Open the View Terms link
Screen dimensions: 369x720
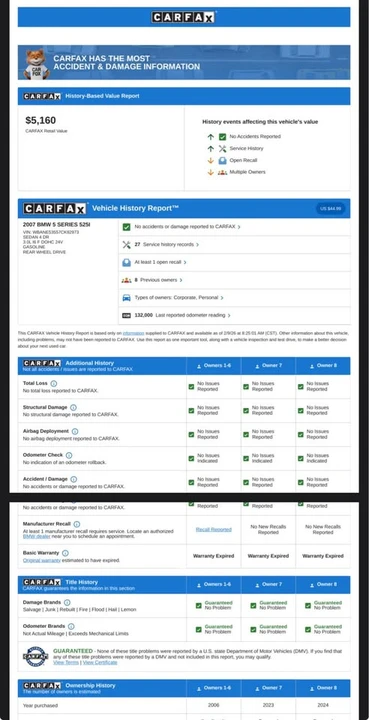click(66, 663)
